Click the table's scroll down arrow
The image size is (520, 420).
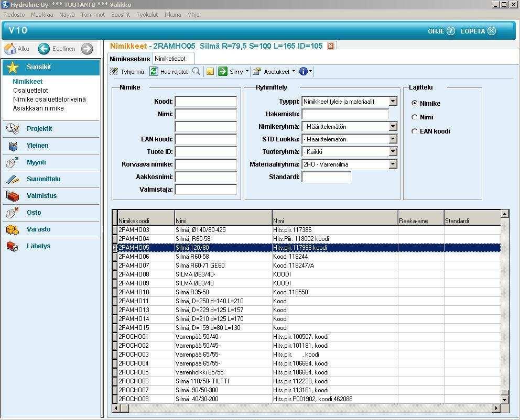point(504,400)
